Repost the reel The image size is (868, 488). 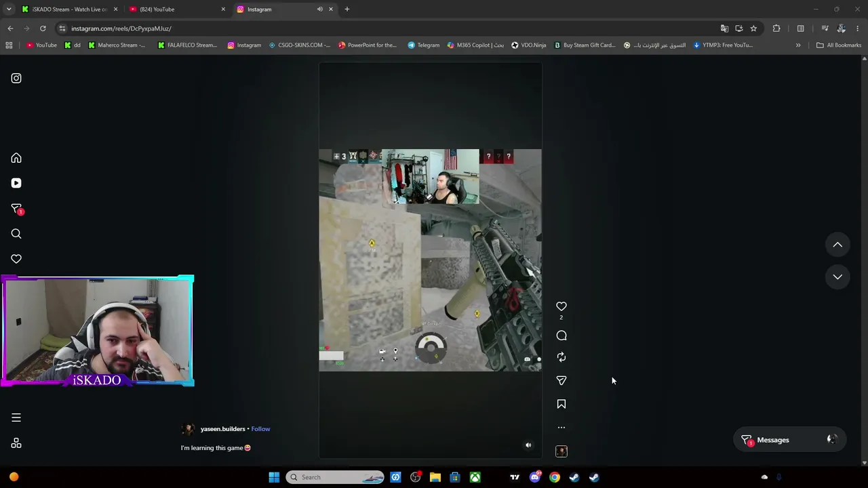point(561,357)
